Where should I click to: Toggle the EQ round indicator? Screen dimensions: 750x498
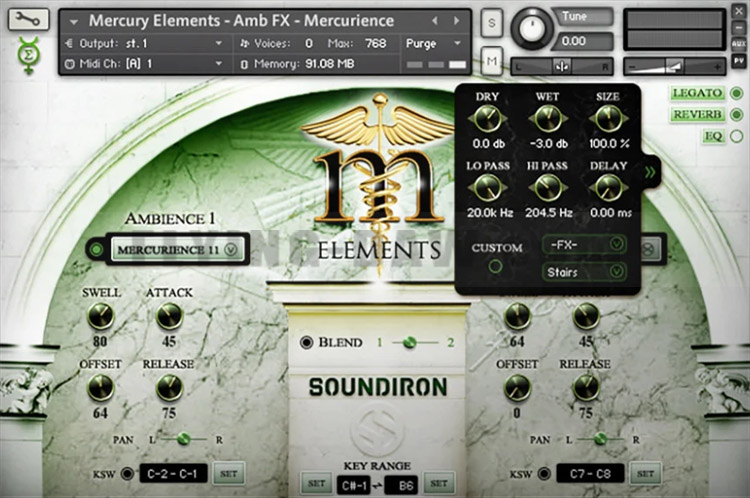click(x=737, y=136)
